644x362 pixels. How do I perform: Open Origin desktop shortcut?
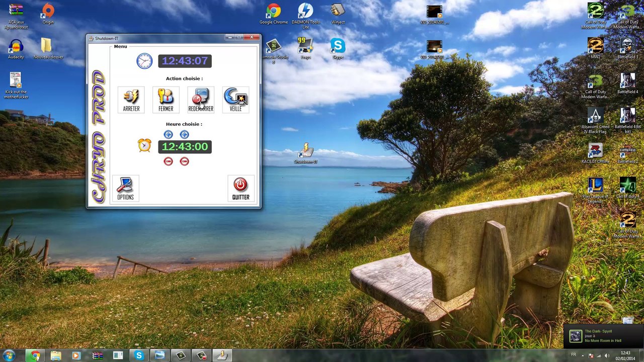(x=48, y=13)
